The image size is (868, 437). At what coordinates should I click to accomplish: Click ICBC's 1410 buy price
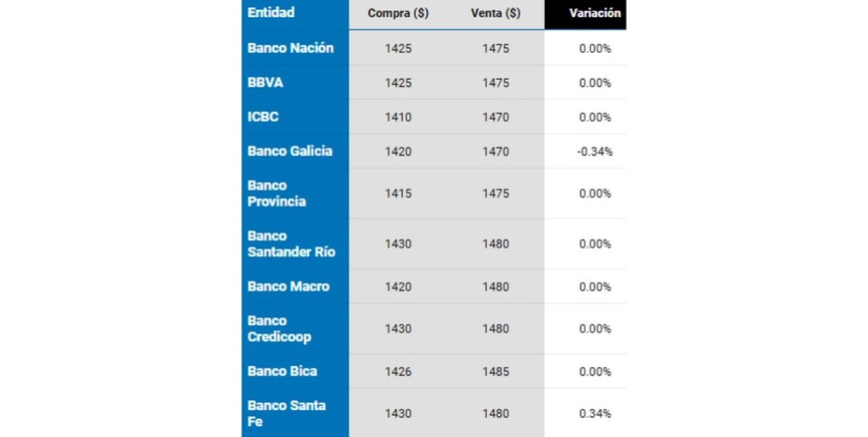coord(398,117)
